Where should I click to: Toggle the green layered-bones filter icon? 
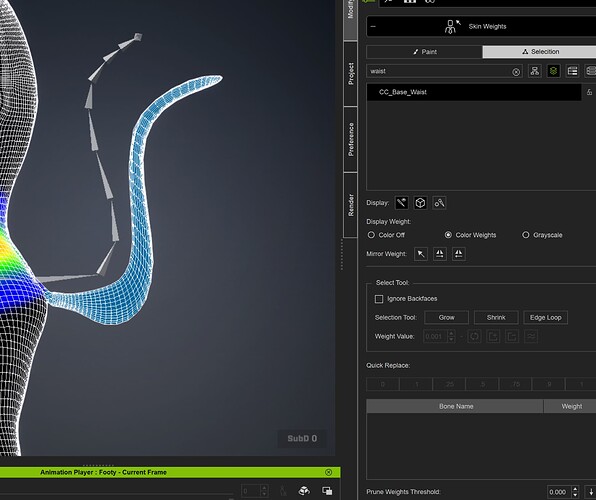point(553,71)
